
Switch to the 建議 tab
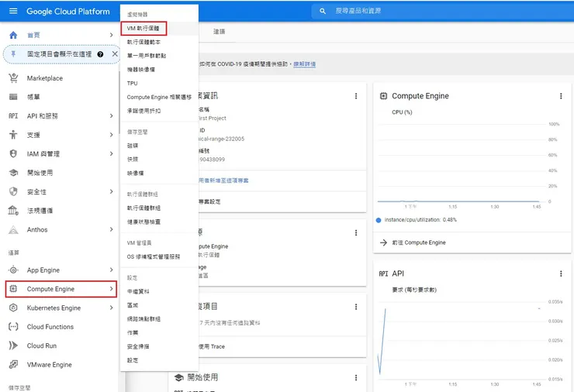220,32
